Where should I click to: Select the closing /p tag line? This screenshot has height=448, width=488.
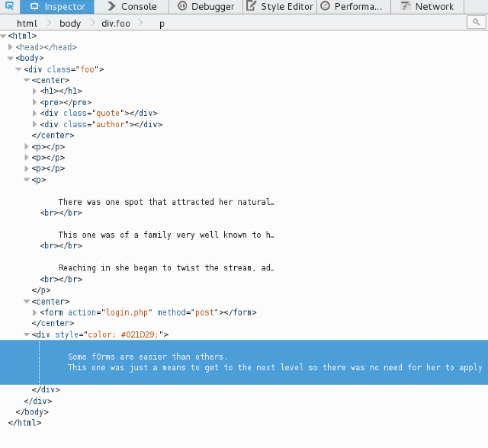[41, 290]
